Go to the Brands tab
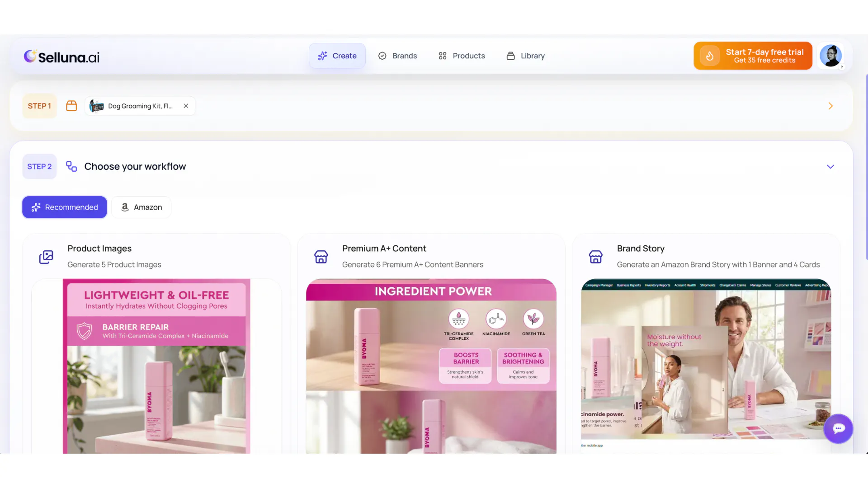Image resolution: width=868 pixels, height=488 pixels. click(397, 56)
